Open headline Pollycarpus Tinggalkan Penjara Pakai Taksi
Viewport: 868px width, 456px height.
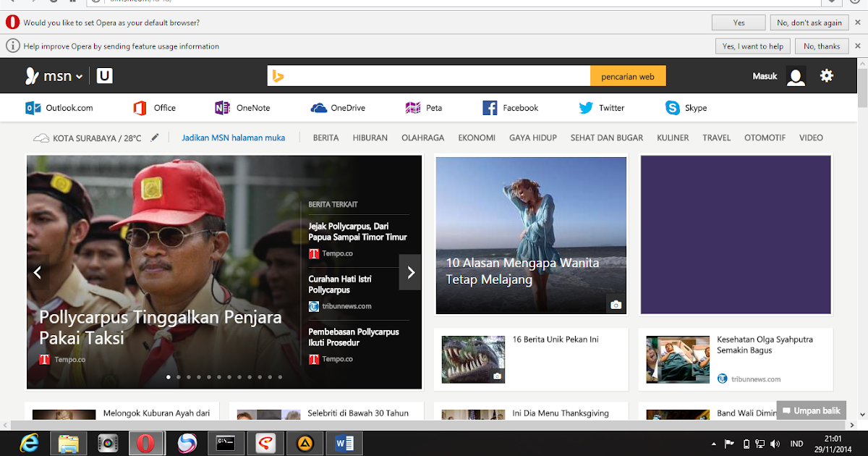pyautogui.click(x=161, y=327)
